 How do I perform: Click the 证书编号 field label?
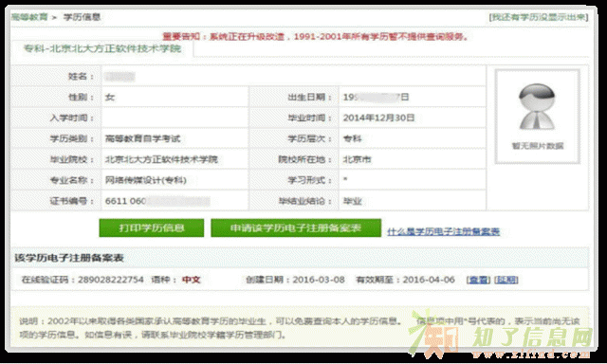[72, 201]
